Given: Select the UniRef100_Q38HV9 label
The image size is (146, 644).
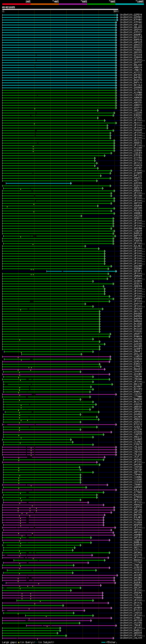Looking at the screenshot, I should (x=131, y=58).
